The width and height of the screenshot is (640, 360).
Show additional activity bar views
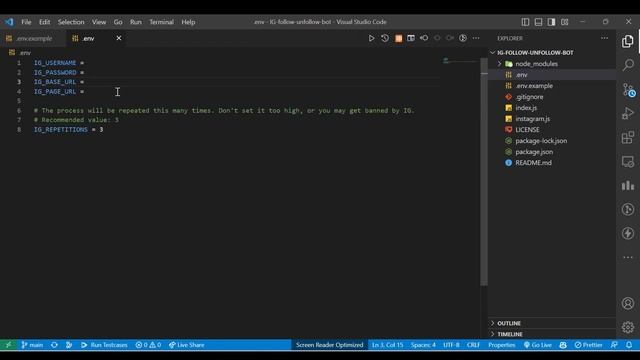628,257
